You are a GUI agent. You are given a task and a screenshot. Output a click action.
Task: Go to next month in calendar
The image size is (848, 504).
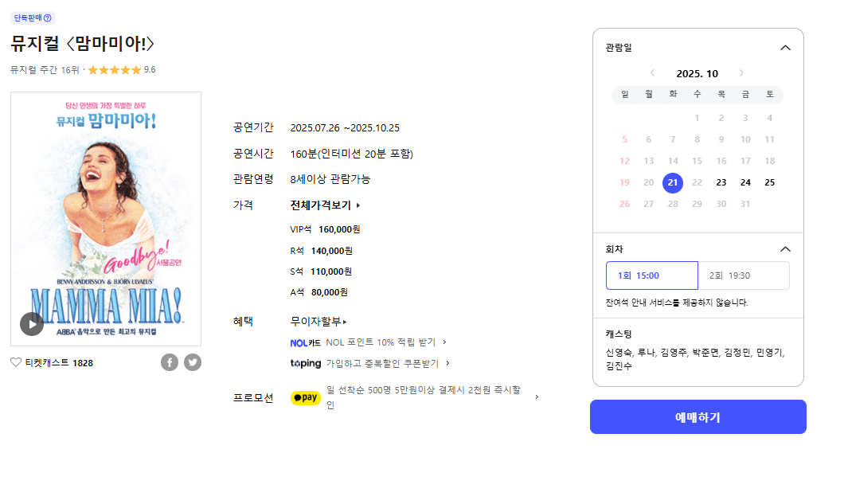(x=742, y=73)
